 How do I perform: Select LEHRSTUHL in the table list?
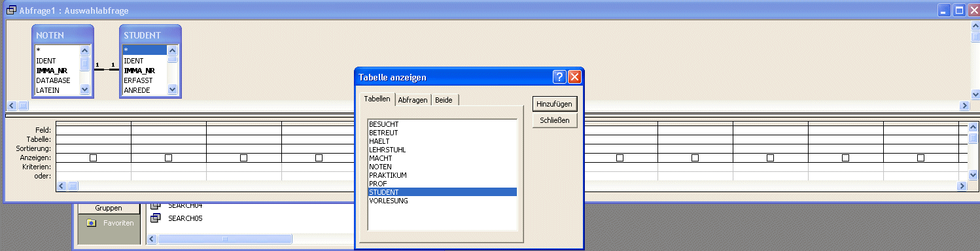click(442, 150)
